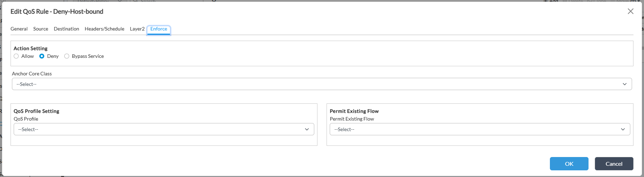
Task: Close the Edit QoS Rule dialog
Action: pyautogui.click(x=631, y=11)
